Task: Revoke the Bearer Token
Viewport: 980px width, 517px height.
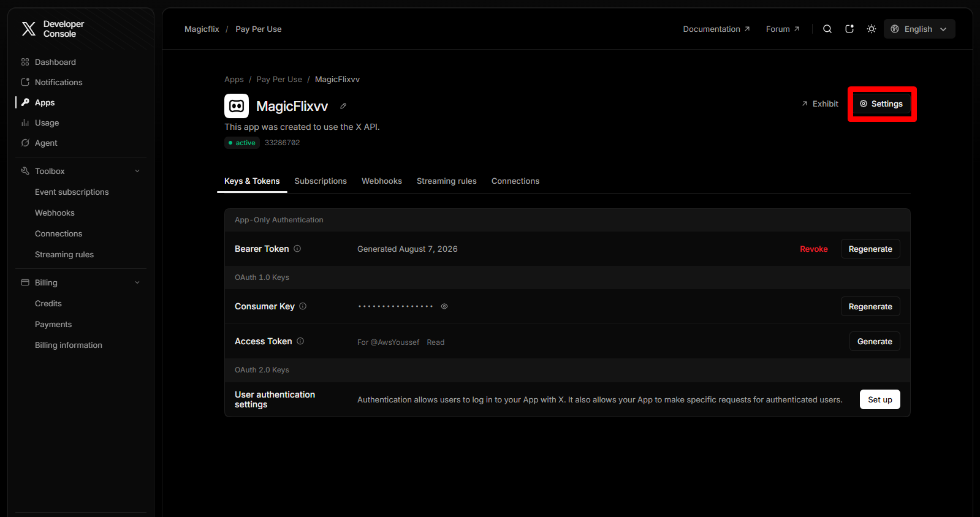Action: click(814, 249)
